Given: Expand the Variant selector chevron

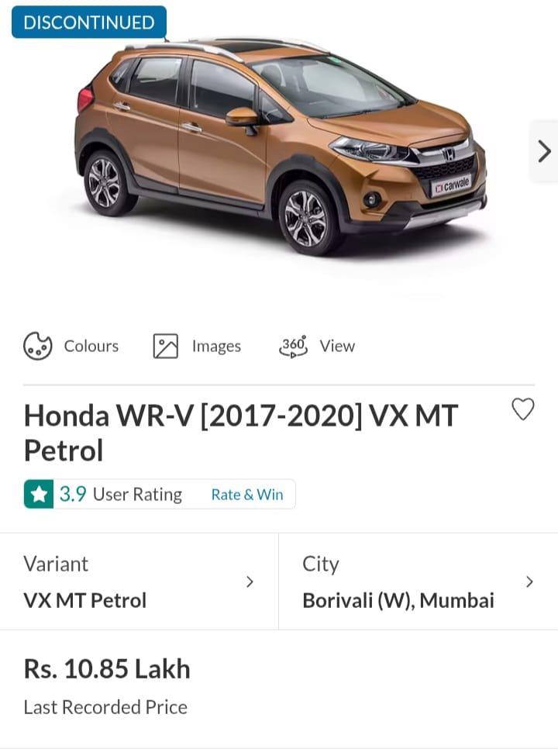Looking at the screenshot, I should [x=250, y=582].
